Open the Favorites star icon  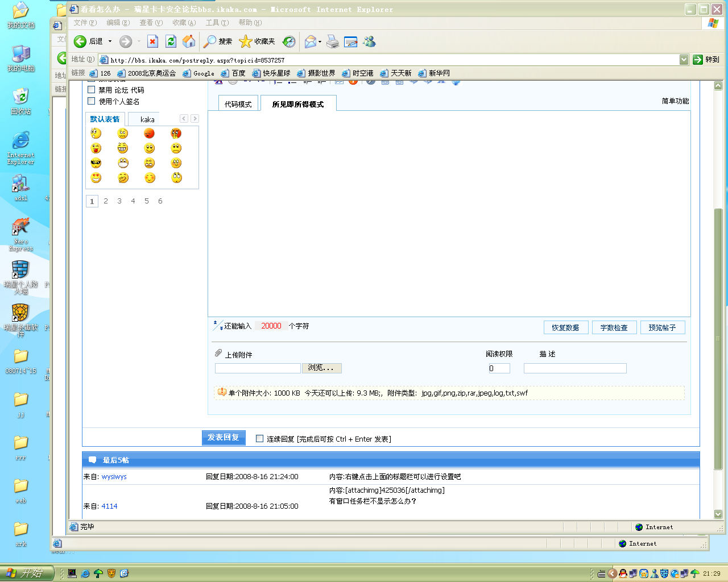[x=245, y=41]
